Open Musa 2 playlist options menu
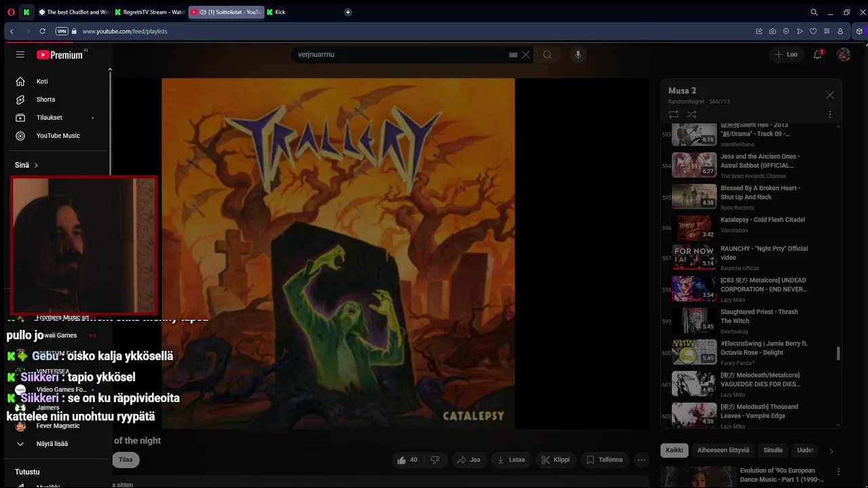The width and height of the screenshot is (868, 488). point(829,115)
